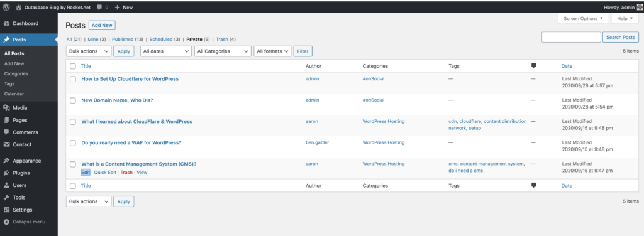Click the Comments icon in sidebar

(x=6, y=132)
